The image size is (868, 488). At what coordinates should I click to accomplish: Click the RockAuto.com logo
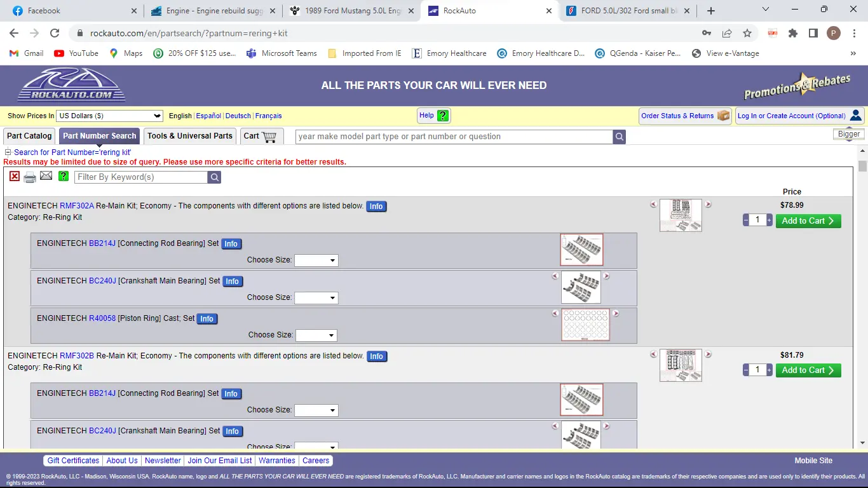pos(72,85)
